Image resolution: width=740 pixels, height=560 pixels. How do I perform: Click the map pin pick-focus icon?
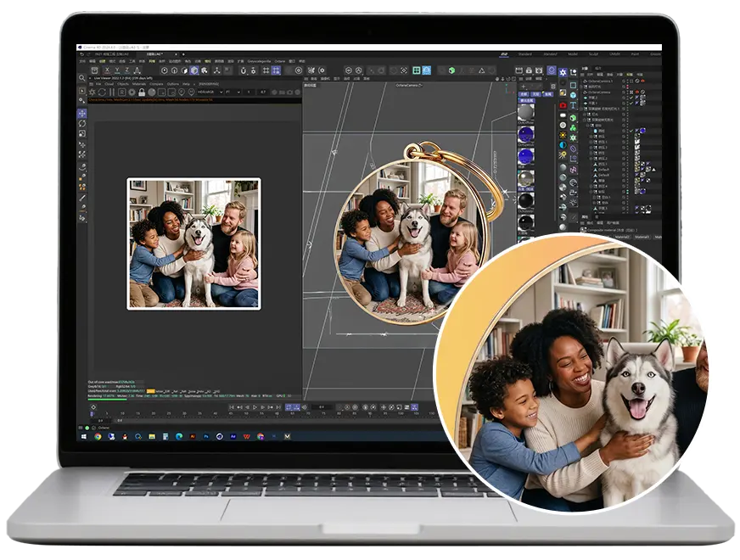click(x=182, y=92)
